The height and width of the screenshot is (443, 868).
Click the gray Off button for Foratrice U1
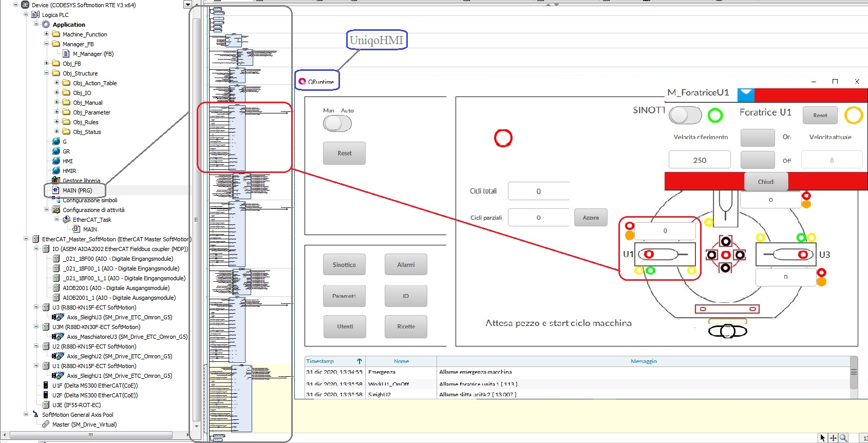(x=758, y=160)
